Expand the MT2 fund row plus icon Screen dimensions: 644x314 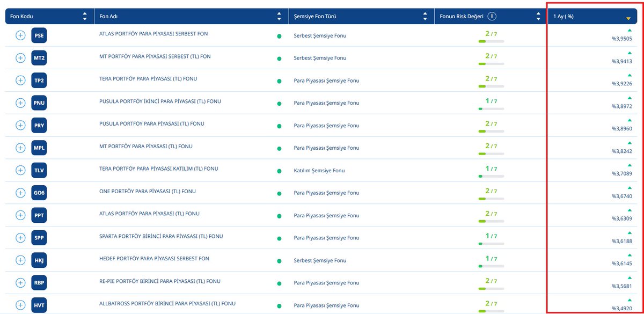(20, 58)
